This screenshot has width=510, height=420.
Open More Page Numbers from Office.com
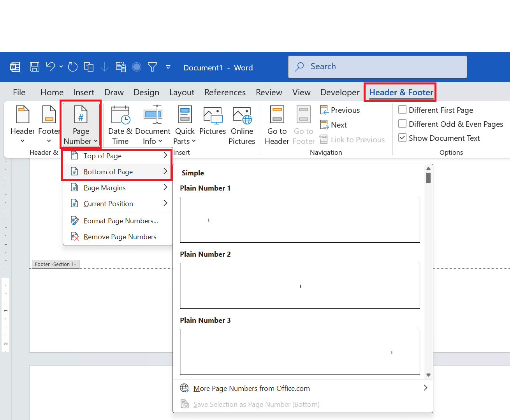[x=303, y=388]
